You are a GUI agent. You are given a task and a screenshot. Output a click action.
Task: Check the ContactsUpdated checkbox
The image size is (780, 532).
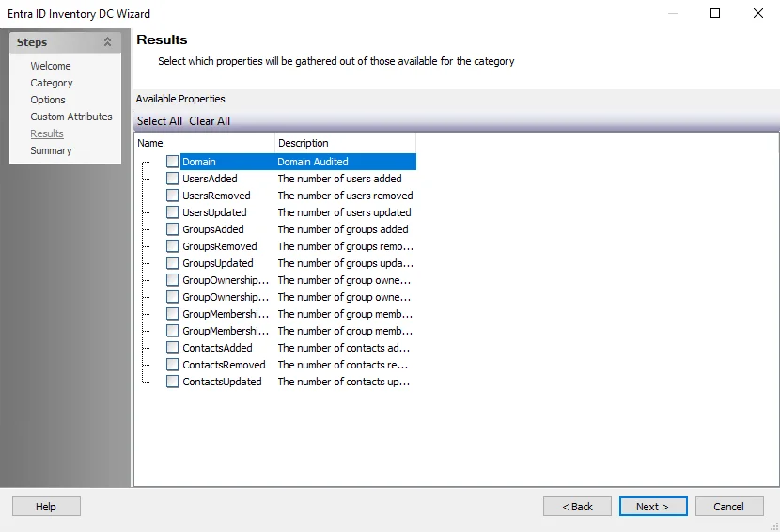[173, 382]
